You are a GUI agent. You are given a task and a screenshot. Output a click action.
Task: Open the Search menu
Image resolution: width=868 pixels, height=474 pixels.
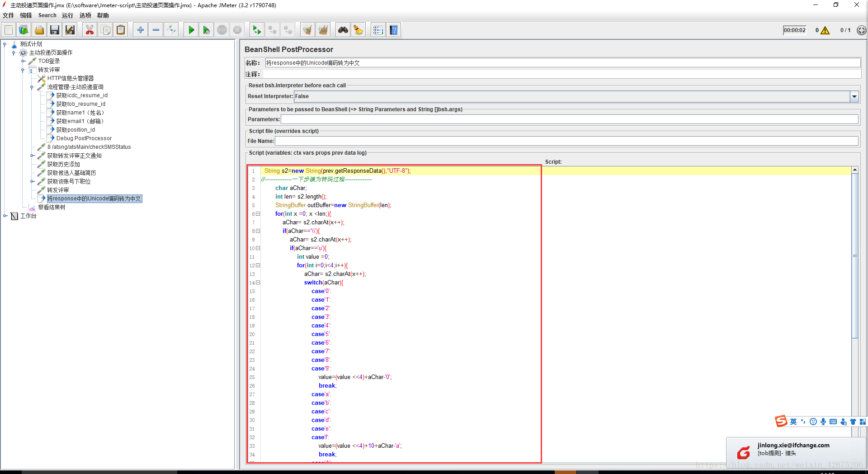coord(47,15)
